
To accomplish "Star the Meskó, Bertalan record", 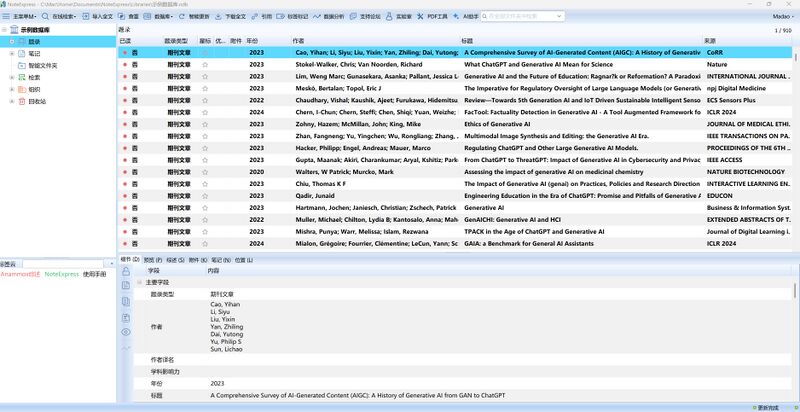I will tap(205, 88).
